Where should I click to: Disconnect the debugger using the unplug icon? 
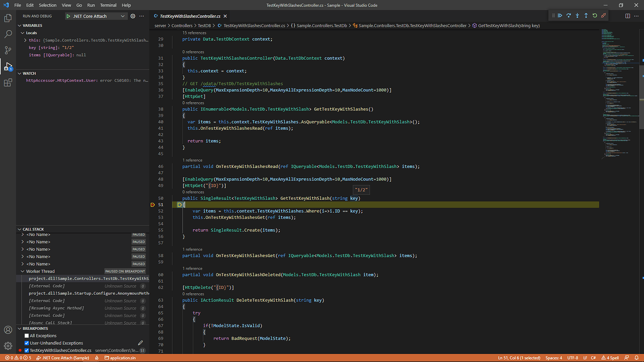point(603,15)
